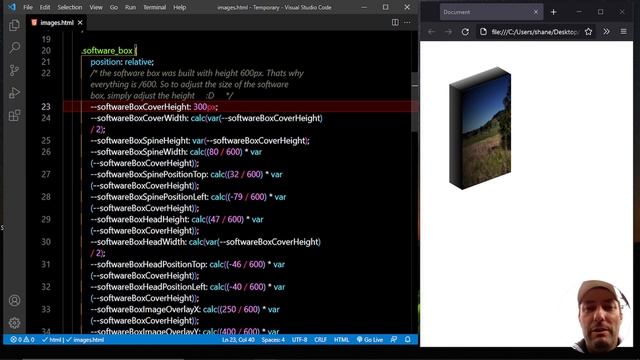Viewport: 640px width, 360px height.
Task: Go back in the browser
Action: pyautogui.click(x=431, y=32)
